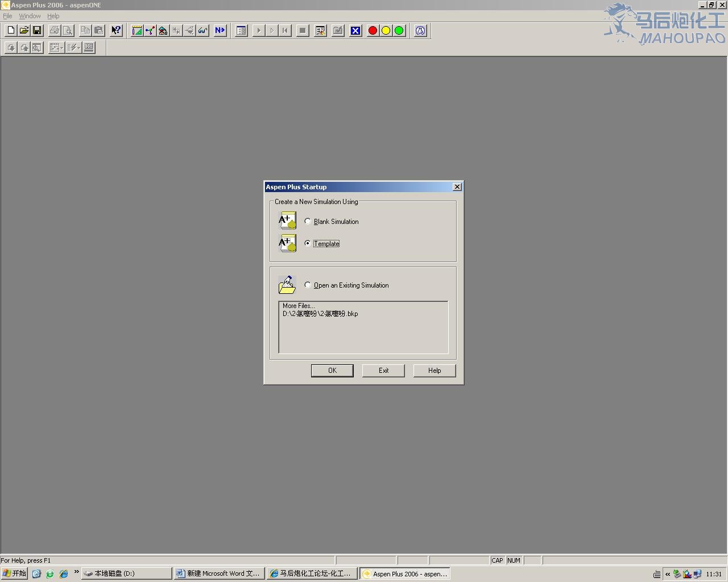Expand the flowsheet view dropdown arrow in second toolbar
This screenshot has height=582, width=728.
(61, 48)
